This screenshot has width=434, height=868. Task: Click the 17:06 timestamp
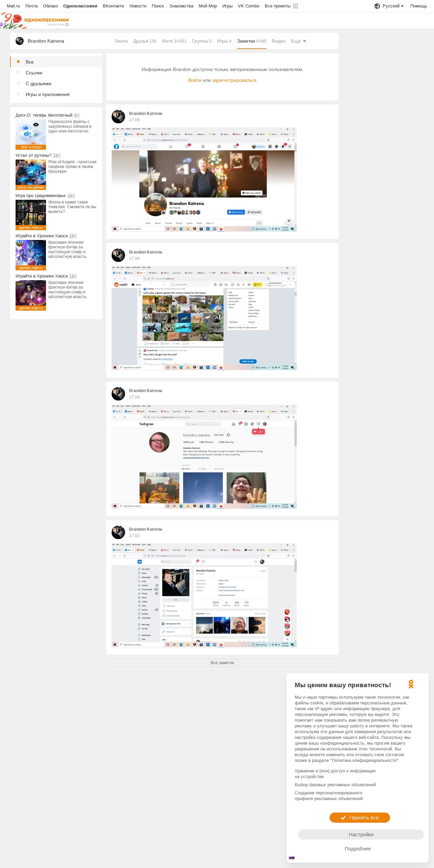click(x=134, y=259)
